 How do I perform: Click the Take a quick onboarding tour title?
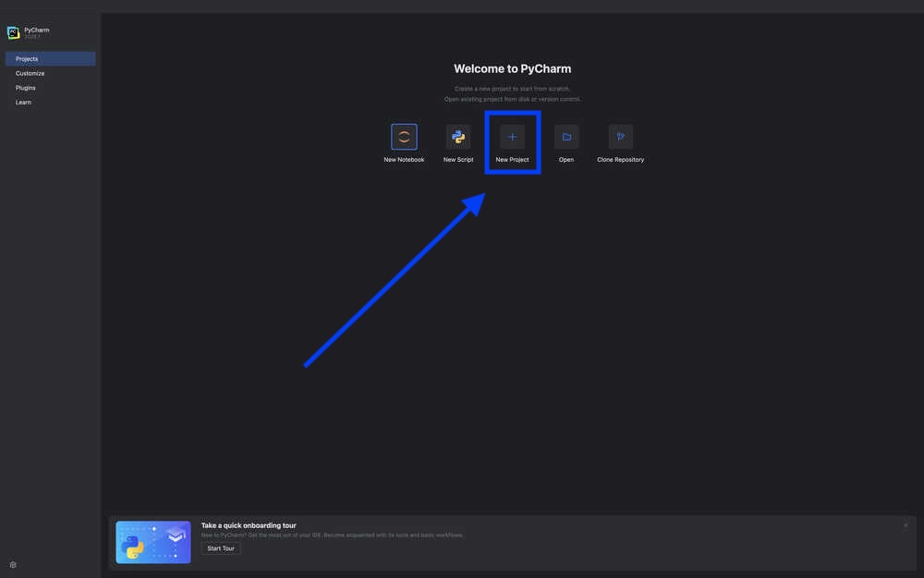[x=249, y=525]
